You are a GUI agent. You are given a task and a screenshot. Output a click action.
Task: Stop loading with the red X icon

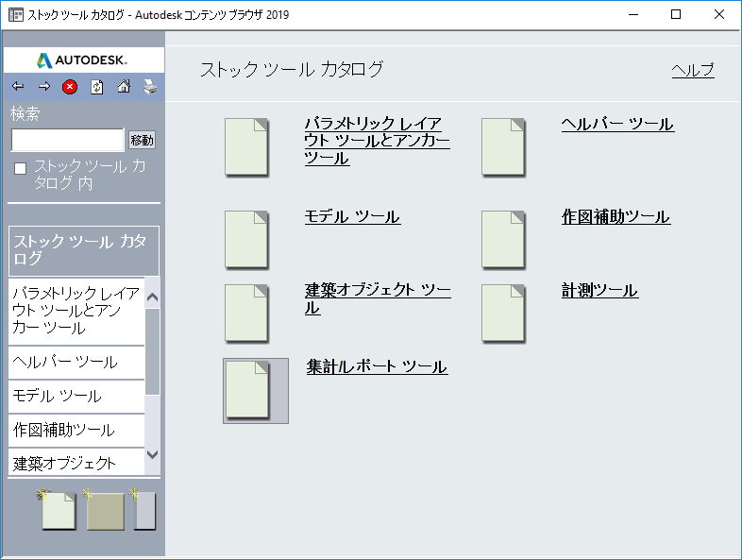point(70,87)
